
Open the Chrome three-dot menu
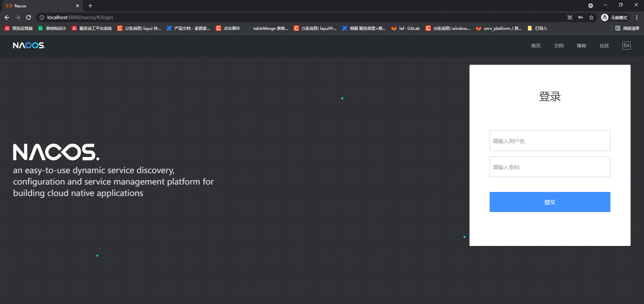click(637, 17)
